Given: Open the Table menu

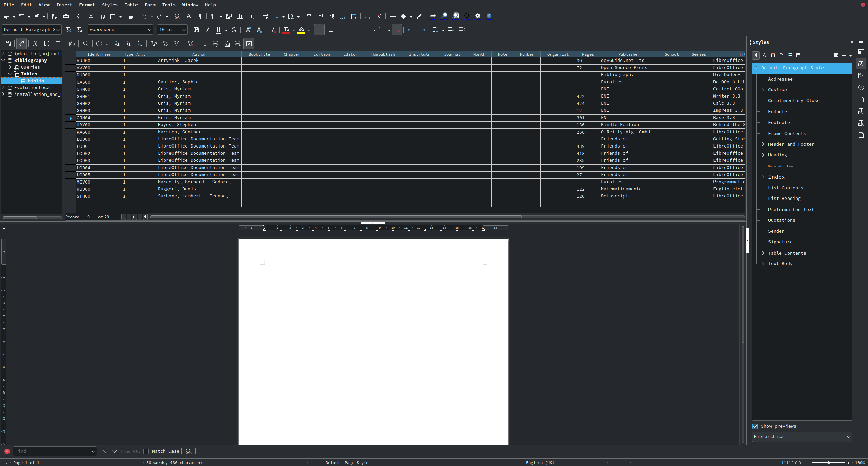Looking at the screenshot, I should tap(131, 5).
